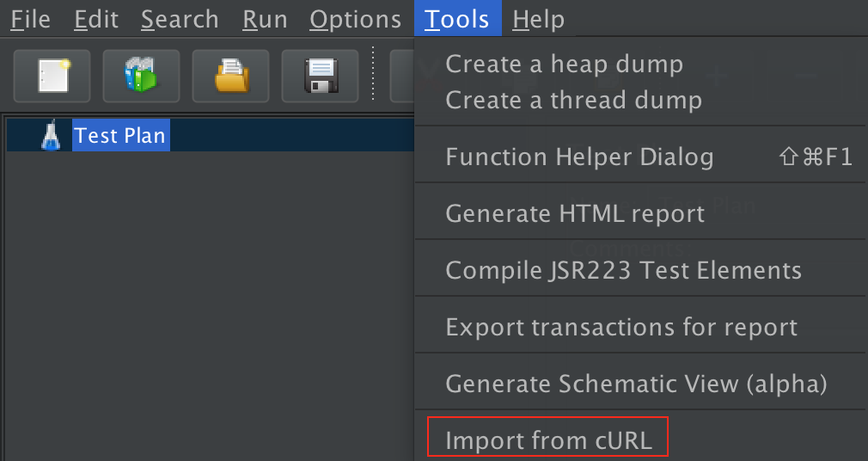Select Compile JSR223 Test Elements

click(623, 270)
